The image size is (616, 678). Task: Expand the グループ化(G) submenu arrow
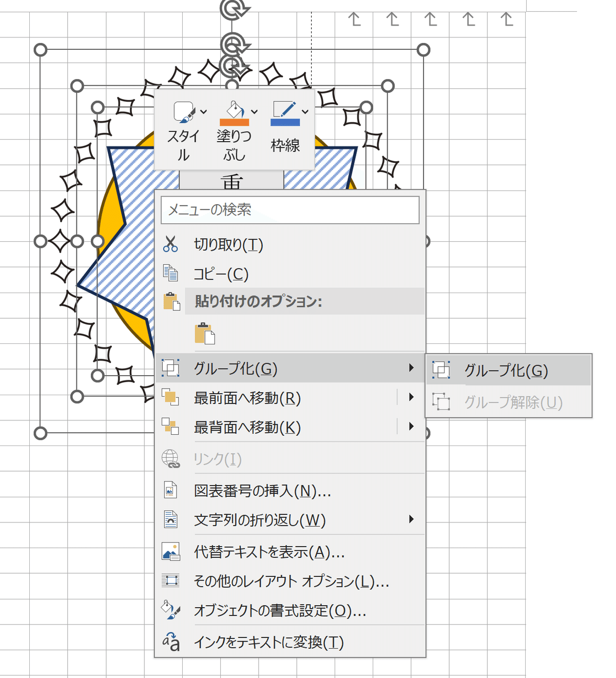click(x=411, y=367)
